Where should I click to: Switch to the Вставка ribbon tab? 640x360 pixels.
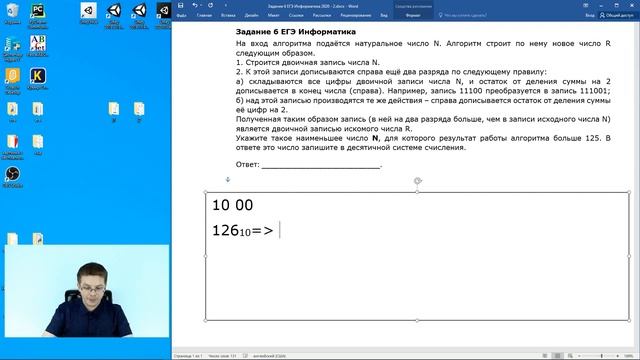[228, 16]
